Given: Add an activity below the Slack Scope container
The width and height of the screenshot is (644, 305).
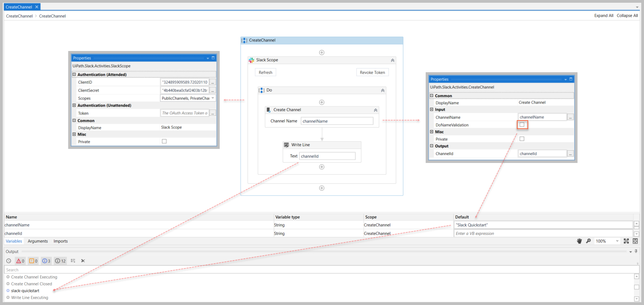Looking at the screenshot, I should pos(322,188).
